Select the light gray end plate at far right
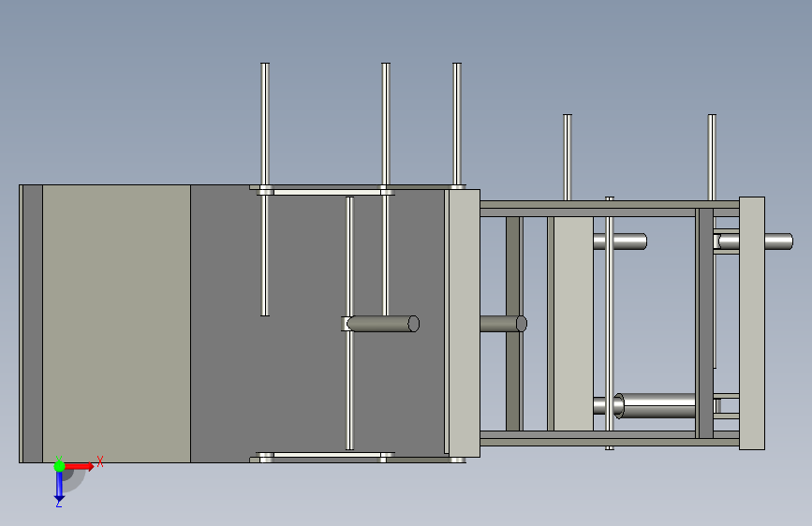The height and width of the screenshot is (526, 812). 752,323
